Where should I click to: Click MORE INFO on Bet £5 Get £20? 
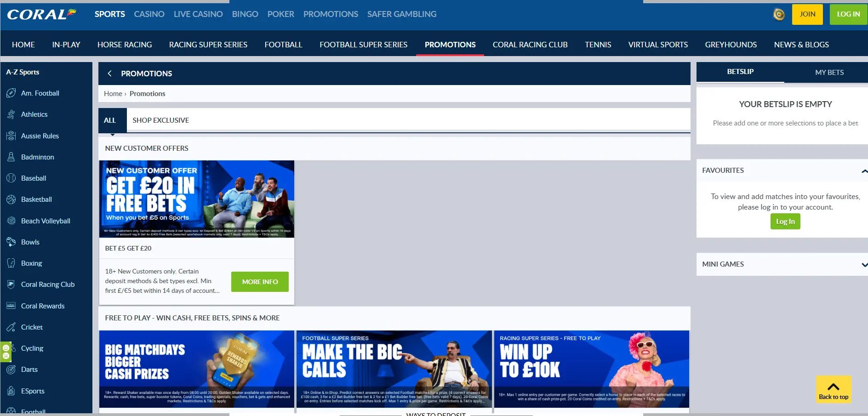tap(260, 282)
